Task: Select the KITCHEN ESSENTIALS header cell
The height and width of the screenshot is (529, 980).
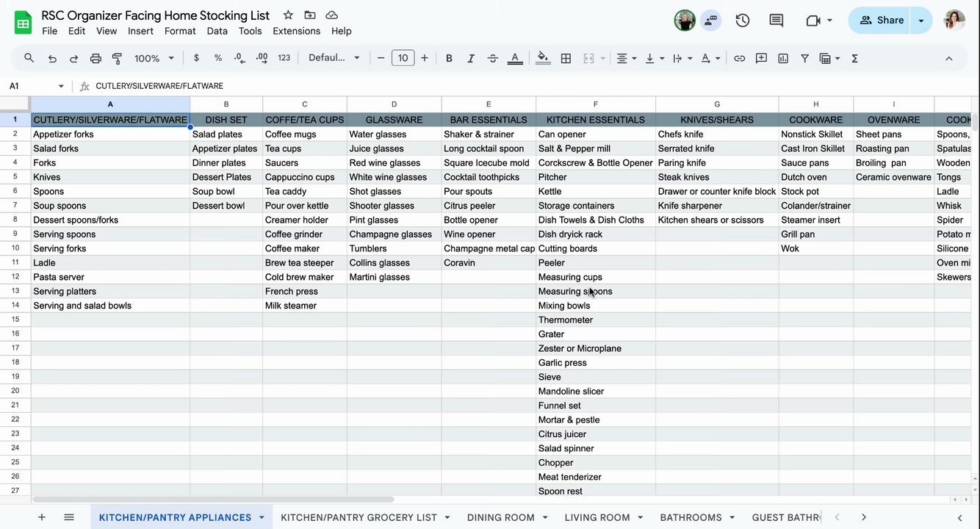Action: [x=596, y=120]
